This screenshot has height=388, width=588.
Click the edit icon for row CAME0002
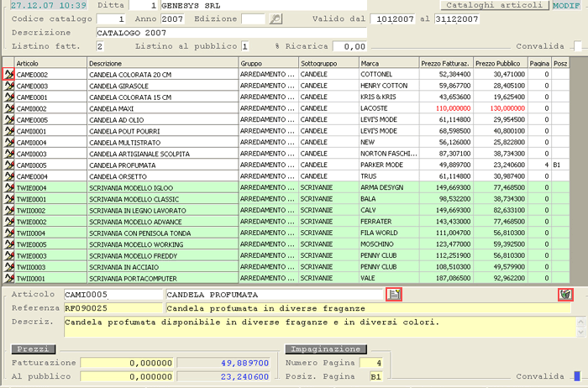(8, 74)
